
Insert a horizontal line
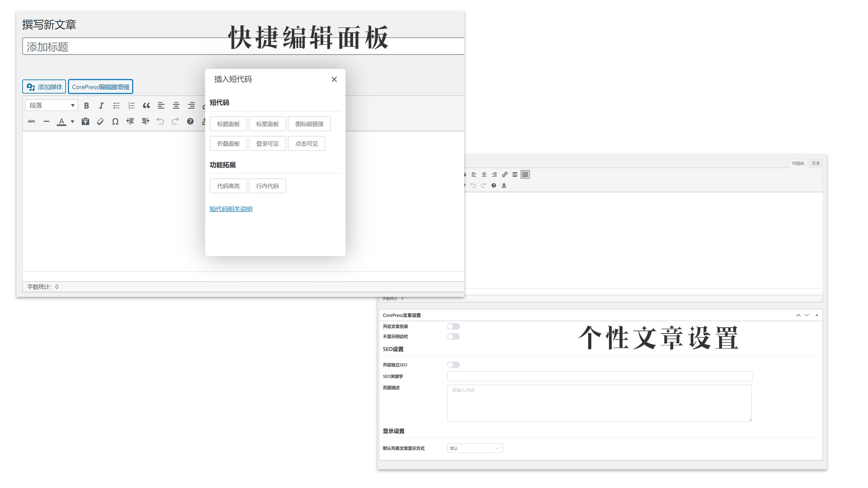coord(47,121)
